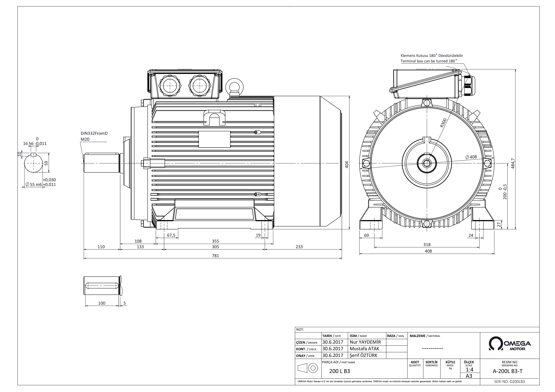Click the dimension 5 beside key length
This screenshot has width=555, height=392.
[x=125, y=303]
